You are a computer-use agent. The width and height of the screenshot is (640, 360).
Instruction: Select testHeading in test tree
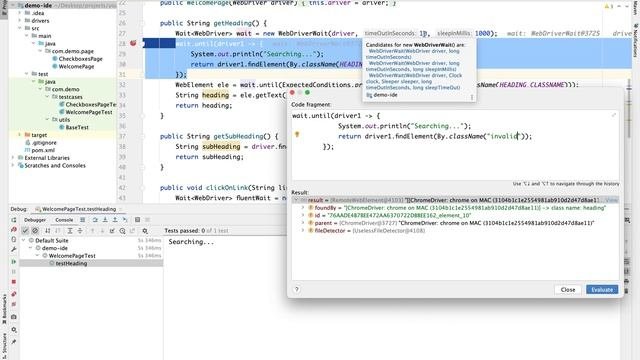point(71,263)
